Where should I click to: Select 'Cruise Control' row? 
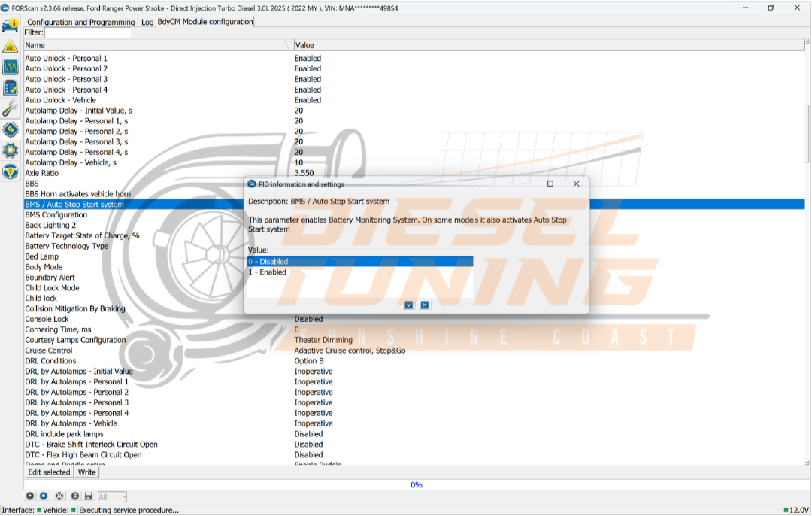pyautogui.click(x=414, y=351)
